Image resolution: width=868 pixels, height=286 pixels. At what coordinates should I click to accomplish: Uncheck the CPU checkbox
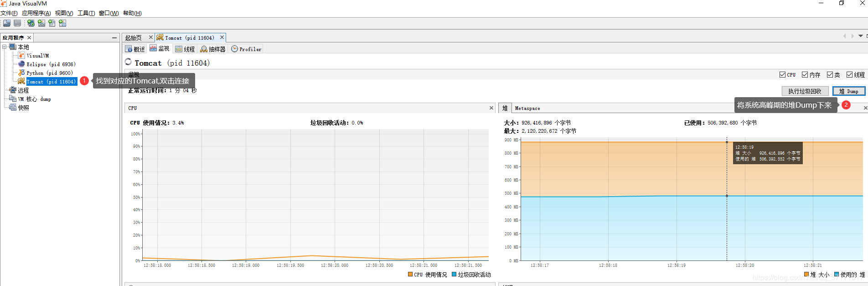782,75
